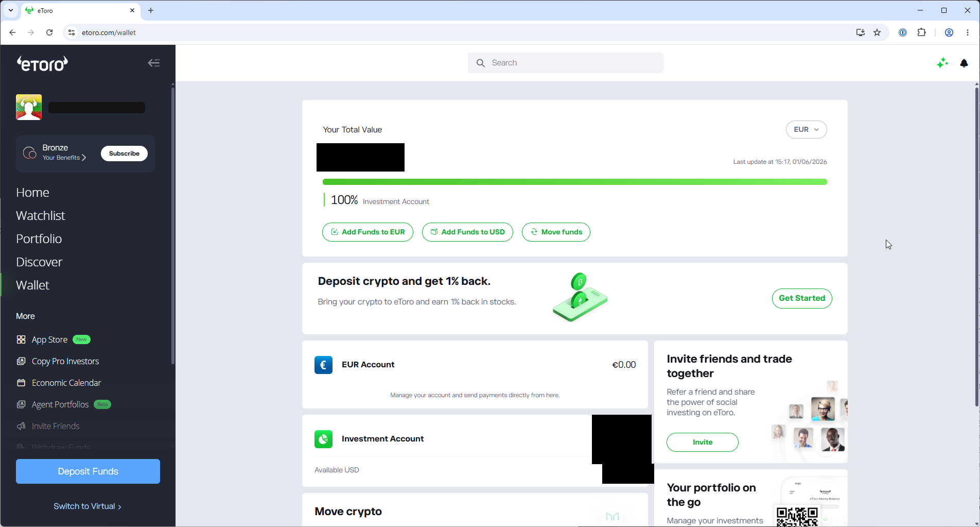Open the AI sparkle assistant icon
This screenshot has width=980, height=527.
[942, 63]
